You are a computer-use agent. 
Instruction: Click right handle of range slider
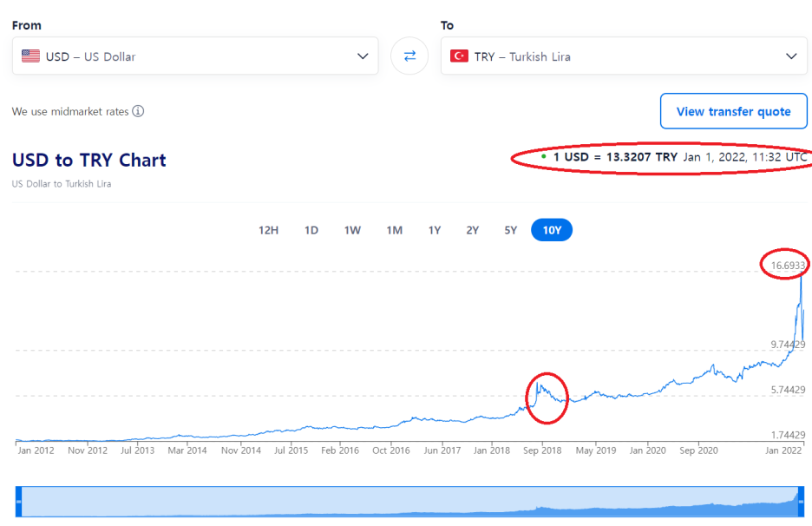click(801, 502)
